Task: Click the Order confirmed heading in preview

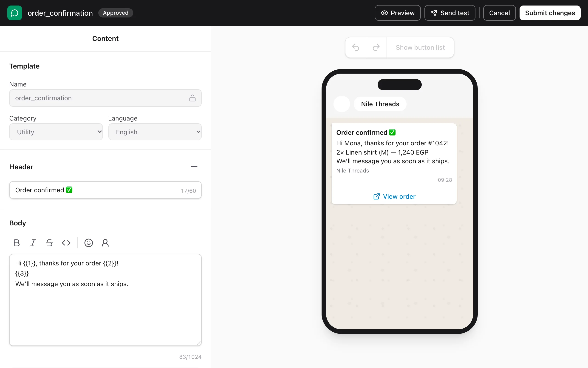Action: [366, 132]
